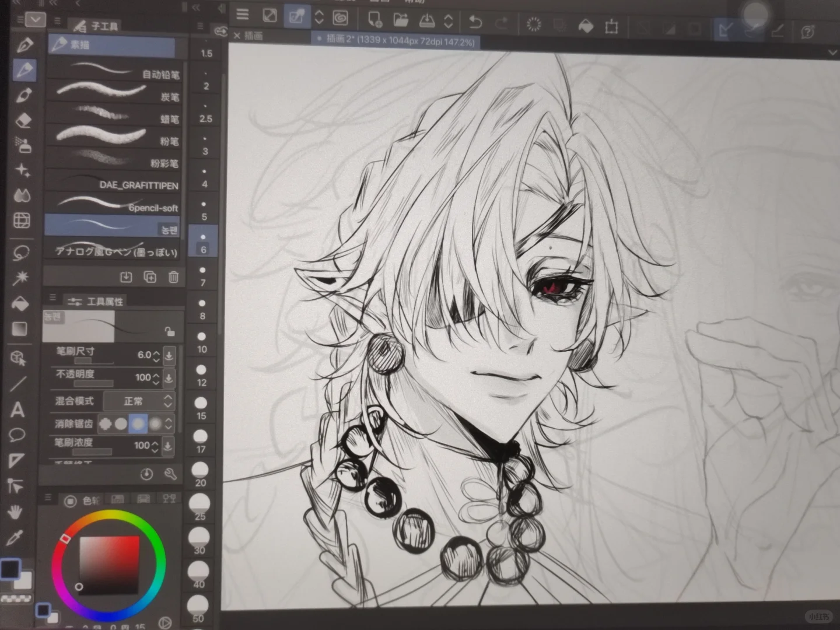Select the Blend tool
This screenshot has width=840, height=630.
coord(22,195)
